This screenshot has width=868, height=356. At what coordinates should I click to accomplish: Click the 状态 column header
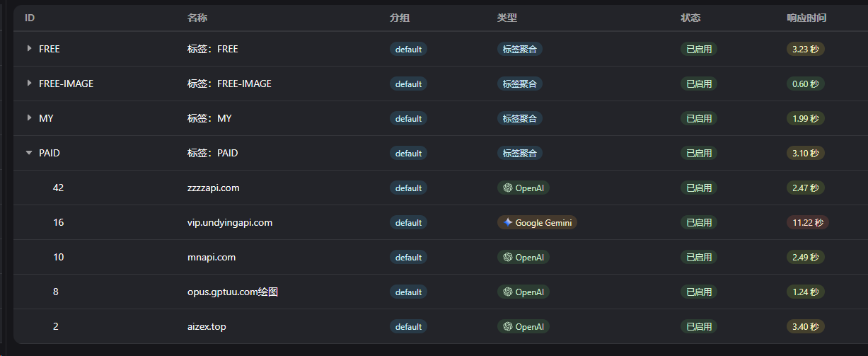(690, 18)
